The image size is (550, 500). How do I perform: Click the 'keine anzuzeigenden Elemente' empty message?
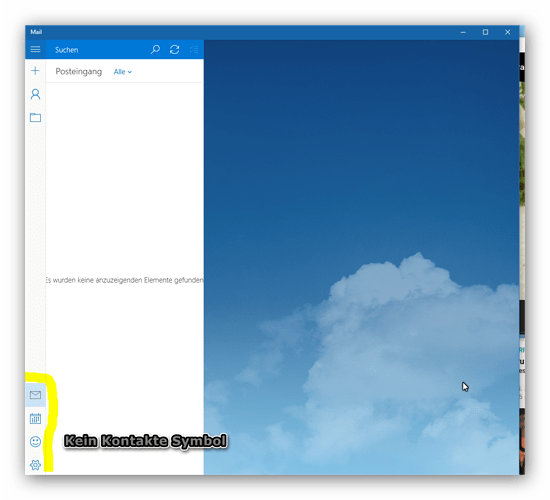coord(125,280)
